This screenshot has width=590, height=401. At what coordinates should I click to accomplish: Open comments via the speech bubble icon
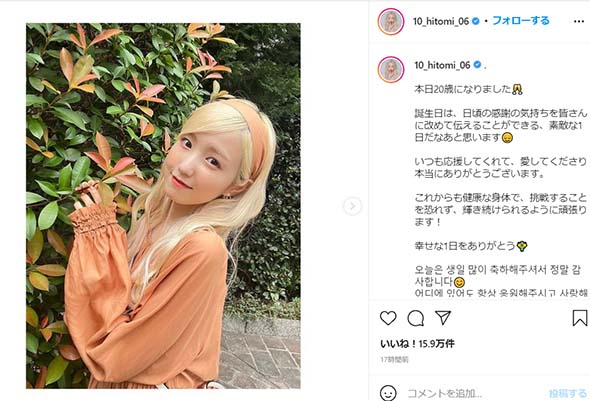tap(416, 319)
